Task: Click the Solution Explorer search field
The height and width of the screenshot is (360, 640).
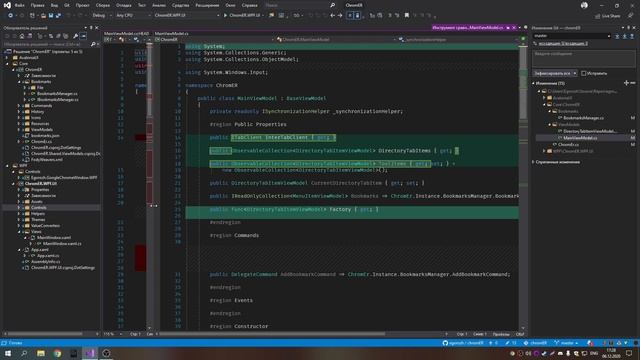Action: pyautogui.click(x=47, y=44)
